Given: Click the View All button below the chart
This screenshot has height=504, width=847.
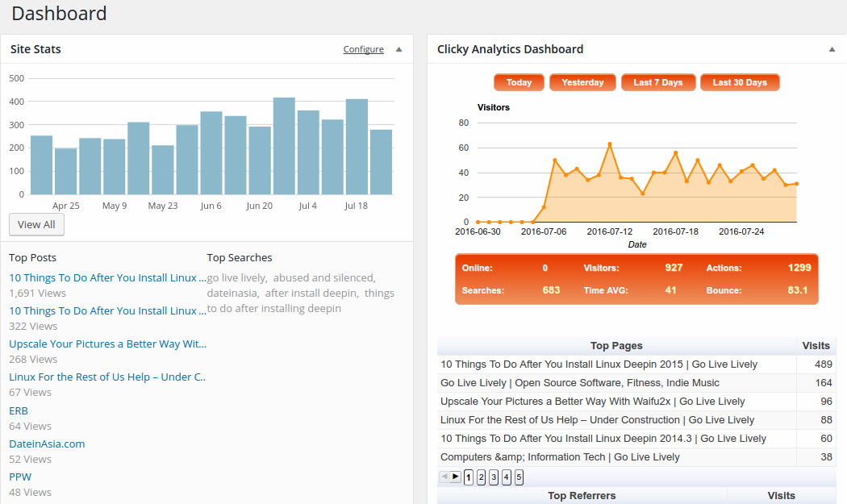Looking at the screenshot, I should [36, 224].
